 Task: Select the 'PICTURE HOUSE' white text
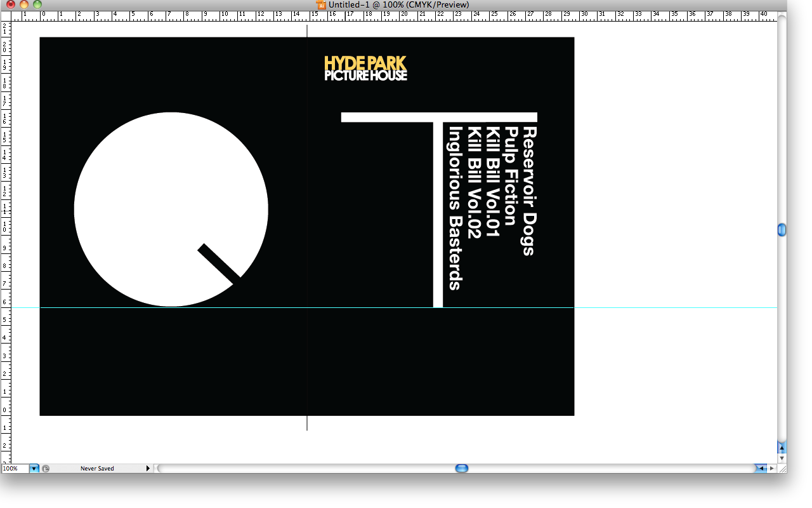pyautogui.click(x=365, y=76)
